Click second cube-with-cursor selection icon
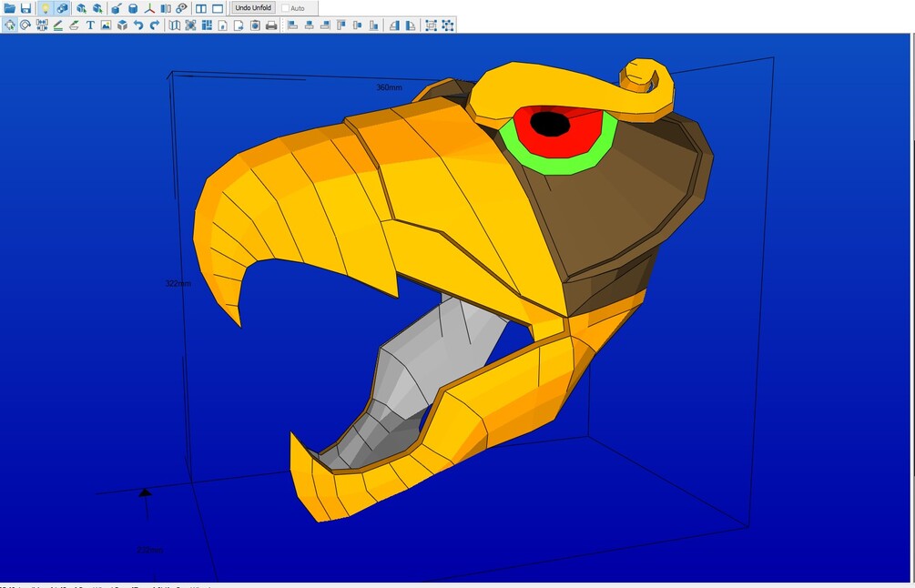The width and height of the screenshot is (915, 588). [x=97, y=8]
